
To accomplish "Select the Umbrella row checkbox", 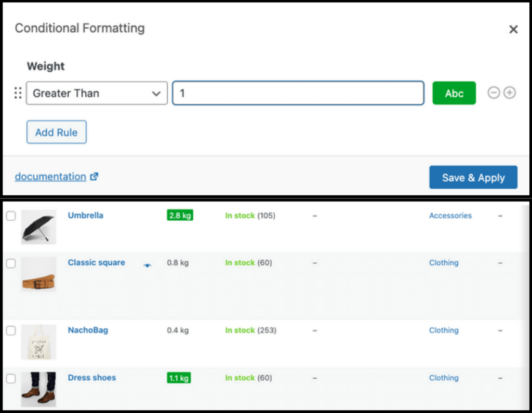I will click(x=11, y=216).
